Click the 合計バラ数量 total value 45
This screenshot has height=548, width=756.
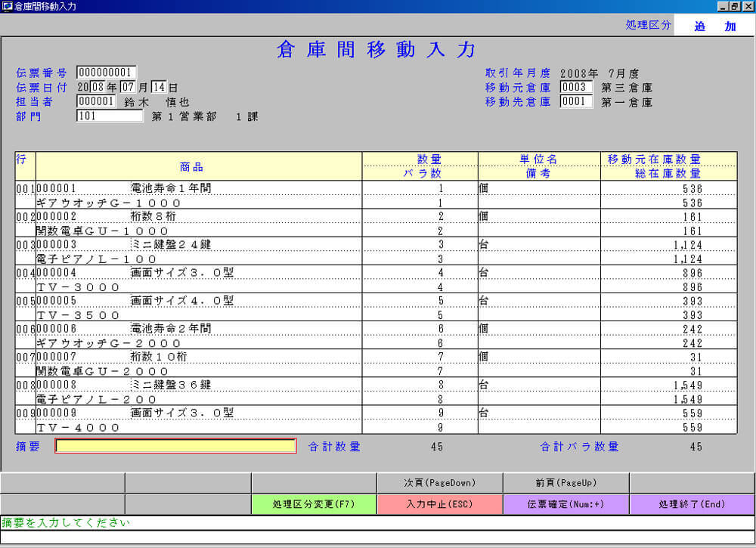[696, 447]
